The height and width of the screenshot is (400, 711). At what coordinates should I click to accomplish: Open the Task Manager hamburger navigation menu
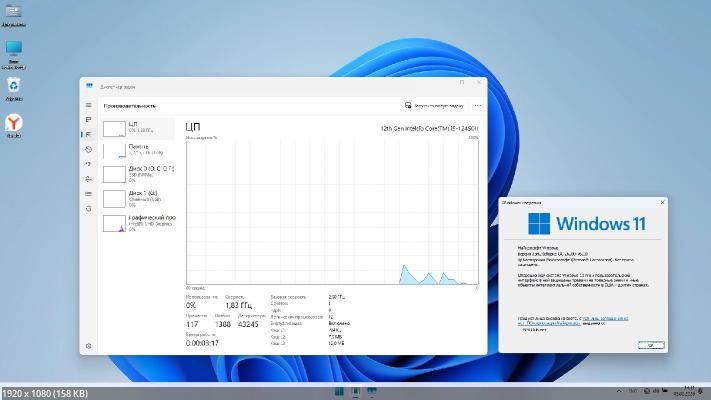pos(89,105)
